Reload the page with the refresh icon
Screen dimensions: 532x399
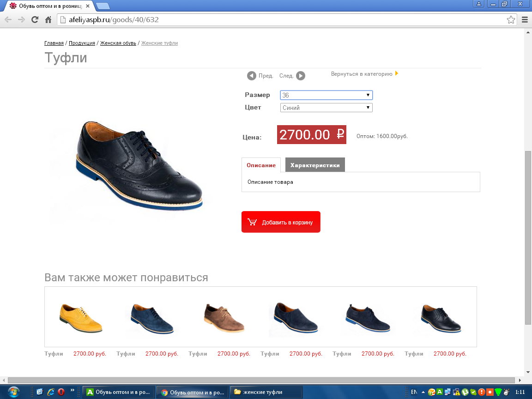(x=35, y=19)
